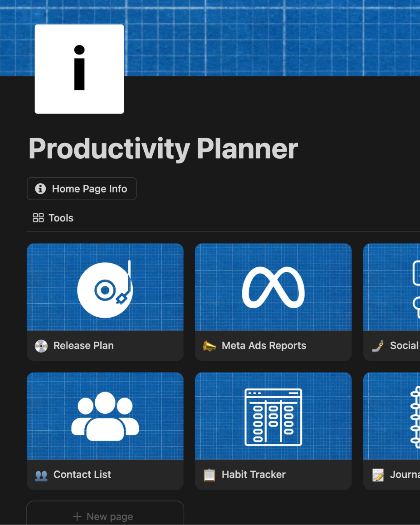The height and width of the screenshot is (525, 420).
Task: Open the Habit Tracker page title link
Action: click(254, 474)
